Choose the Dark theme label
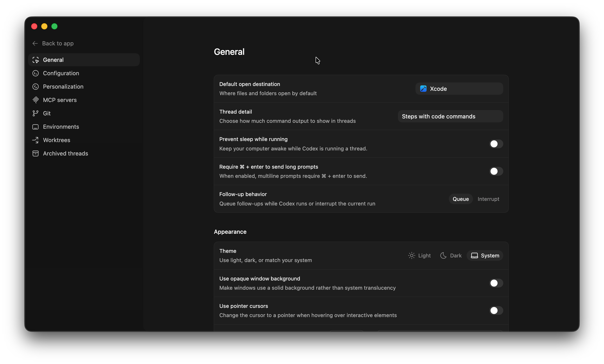The height and width of the screenshot is (364, 604). tap(456, 255)
